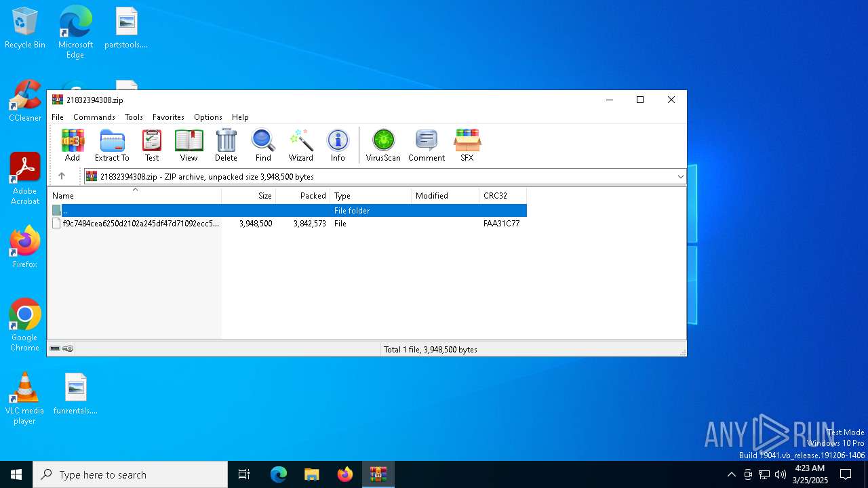Click the Extract To toolbar icon
Viewport: 868px width, 488px height.
tap(112, 146)
